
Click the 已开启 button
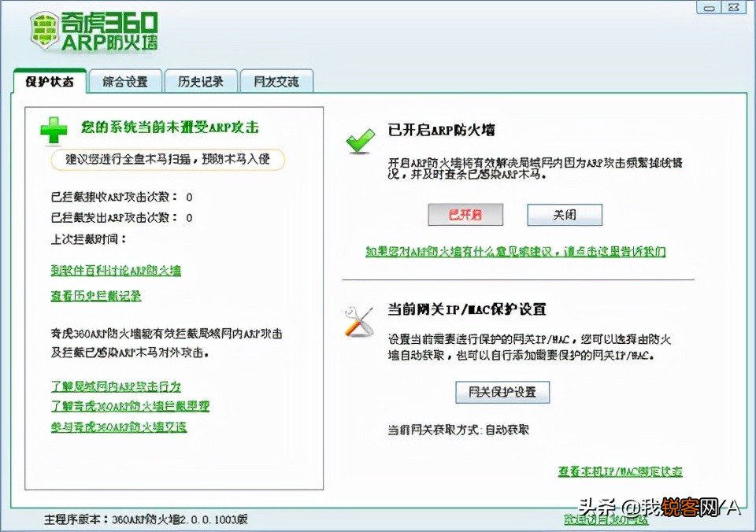[x=465, y=214]
